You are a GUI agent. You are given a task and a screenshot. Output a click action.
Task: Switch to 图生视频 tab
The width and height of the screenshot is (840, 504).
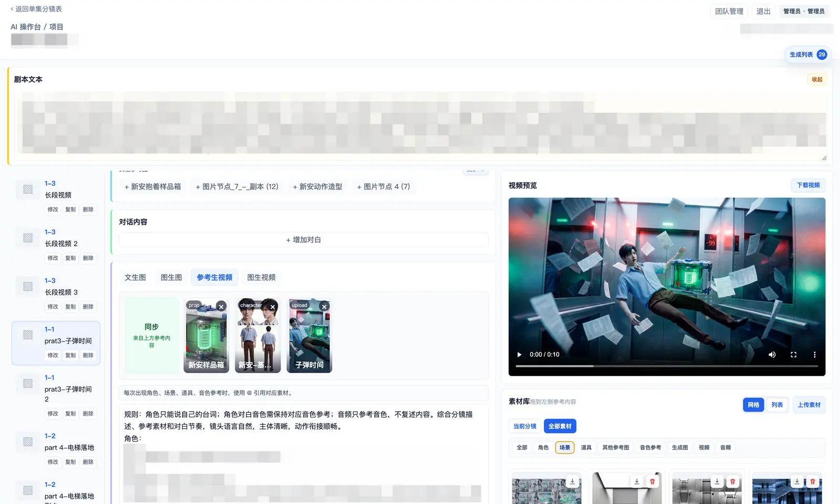(x=261, y=277)
